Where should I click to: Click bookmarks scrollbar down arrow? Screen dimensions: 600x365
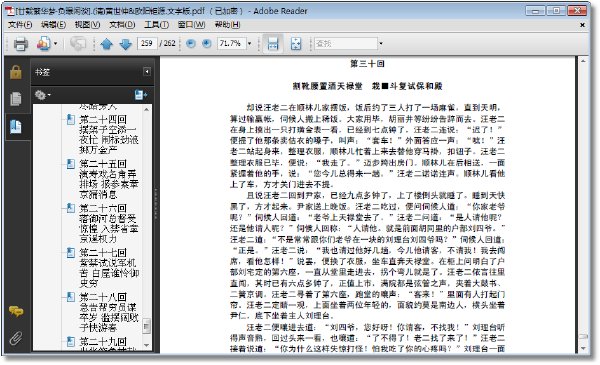coord(147,345)
